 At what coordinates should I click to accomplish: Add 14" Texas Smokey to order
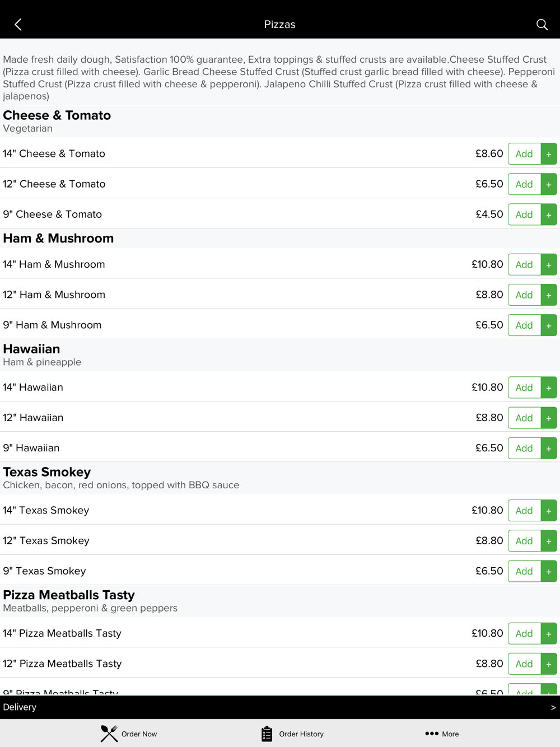pyautogui.click(x=524, y=511)
